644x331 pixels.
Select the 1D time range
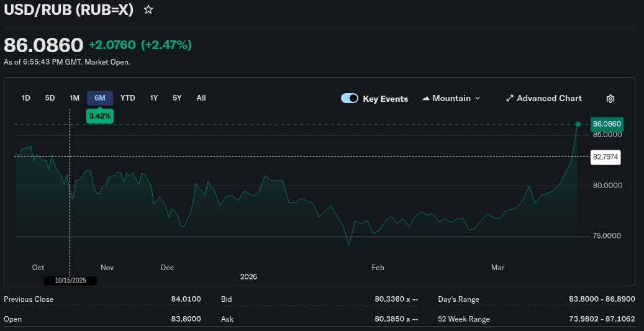[x=26, y=98]
